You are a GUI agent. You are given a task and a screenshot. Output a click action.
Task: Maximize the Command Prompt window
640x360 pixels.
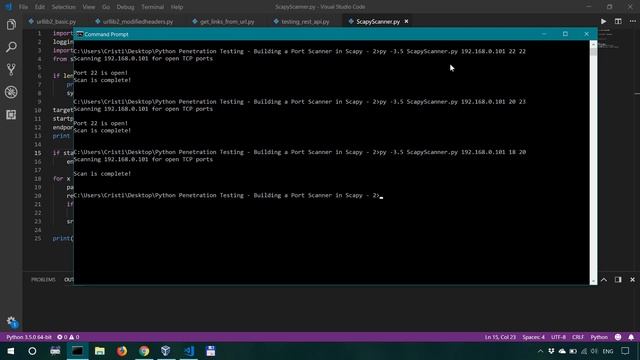click(565, 34)
